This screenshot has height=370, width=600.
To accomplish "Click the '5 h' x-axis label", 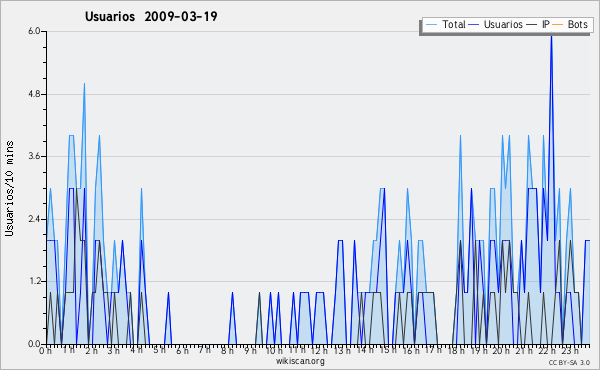I will (x=160, y=350).
